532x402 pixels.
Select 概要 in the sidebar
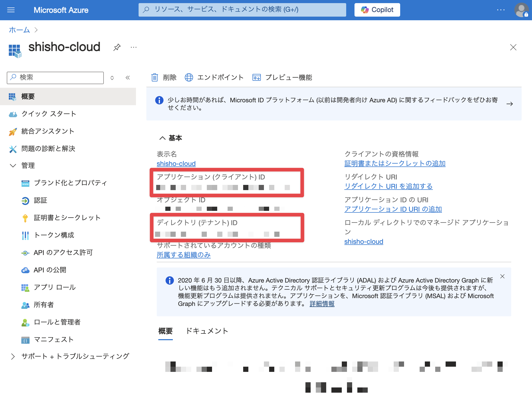click(68, 97)
